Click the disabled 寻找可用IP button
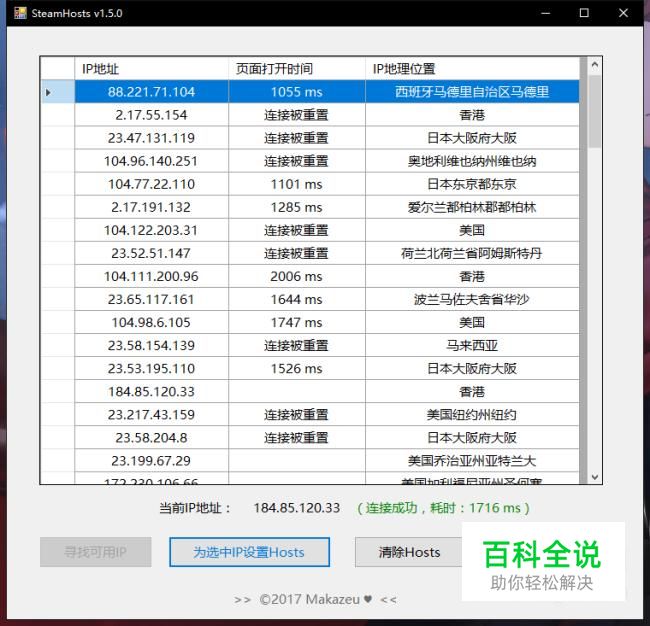The image size is (650, 626). point(96,552)
